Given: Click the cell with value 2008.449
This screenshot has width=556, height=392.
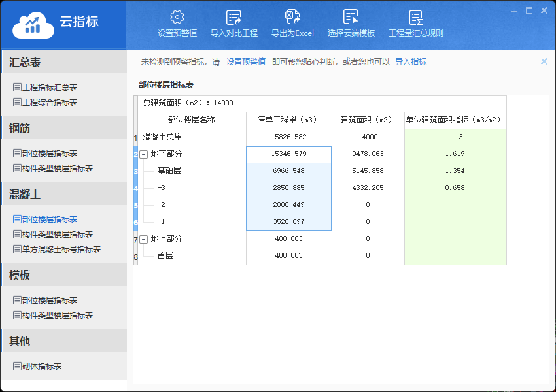Looking at the screenshot, I should [289, 205].
